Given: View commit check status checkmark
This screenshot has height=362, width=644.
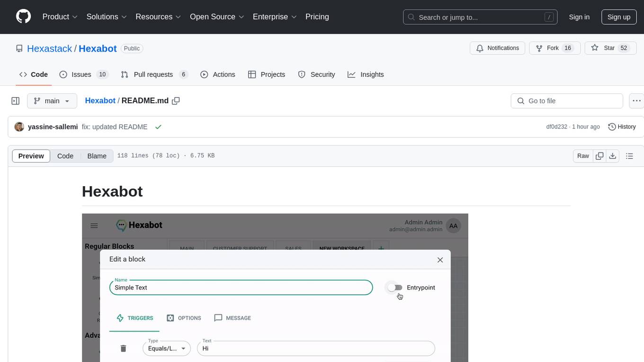Looking at the screenshot, I should point(158,127).
